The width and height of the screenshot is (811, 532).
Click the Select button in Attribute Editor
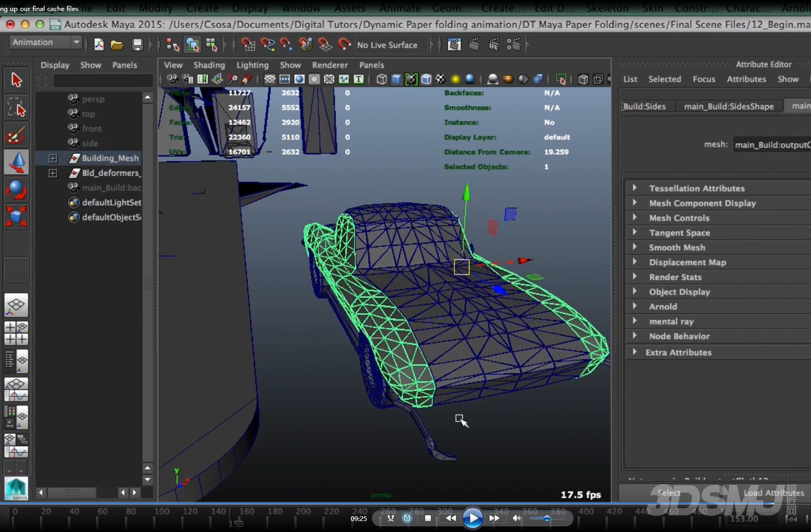click(669, 493)
